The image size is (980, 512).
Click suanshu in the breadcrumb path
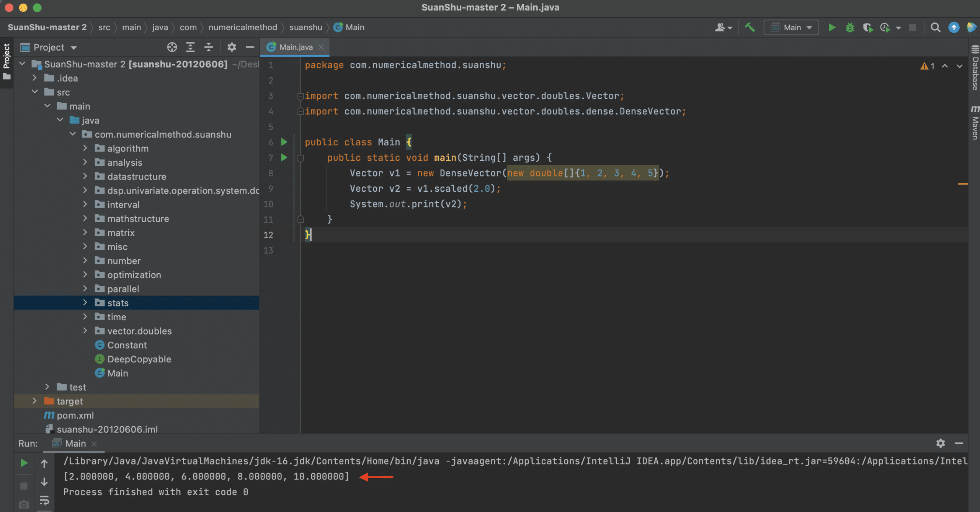[305, 28]
